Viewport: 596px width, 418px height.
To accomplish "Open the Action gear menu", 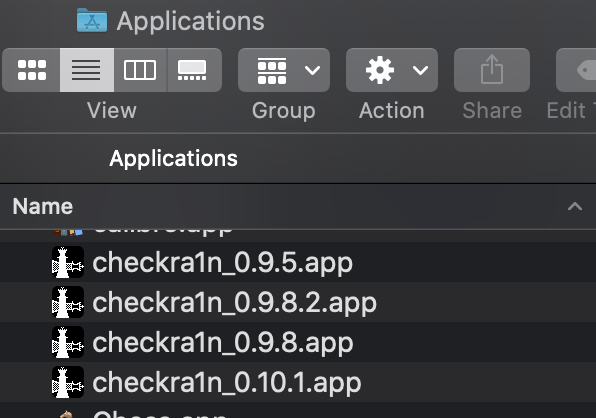I will [392, 70].
